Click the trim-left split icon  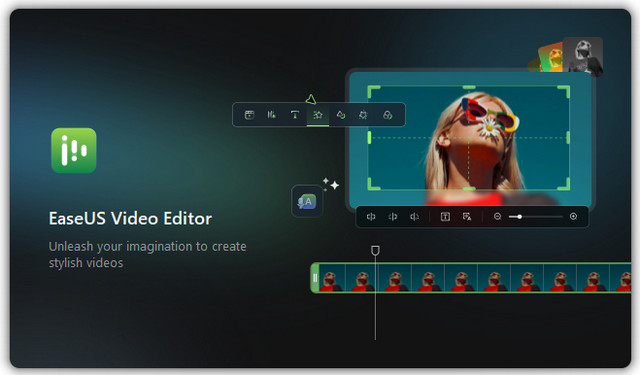(393, 217)
